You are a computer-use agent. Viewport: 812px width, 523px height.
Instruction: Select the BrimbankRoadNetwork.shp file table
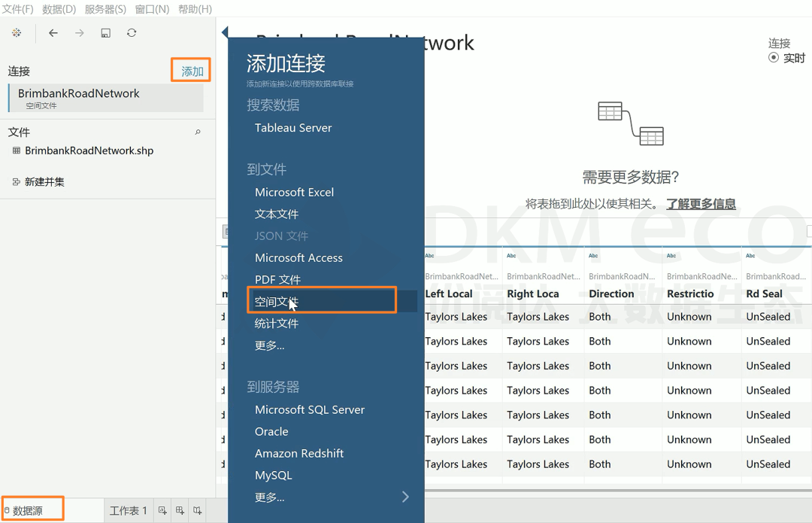[x=89, y=151]
